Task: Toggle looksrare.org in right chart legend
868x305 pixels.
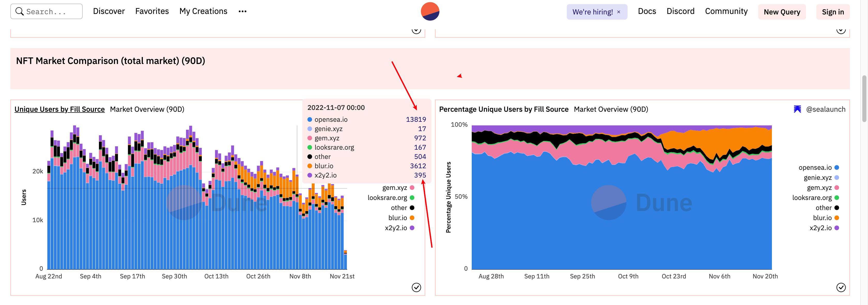Action: pos(812,198)
